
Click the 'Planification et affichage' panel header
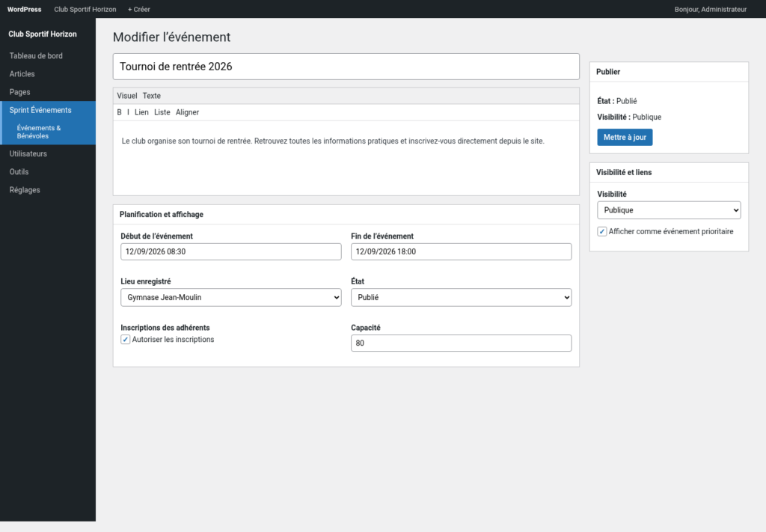tap(346, 215)
